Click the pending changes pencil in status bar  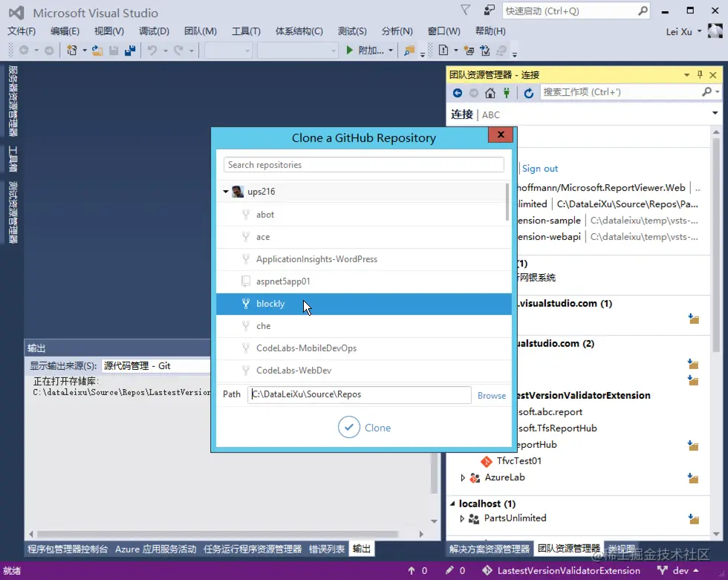tap(449, 571)
